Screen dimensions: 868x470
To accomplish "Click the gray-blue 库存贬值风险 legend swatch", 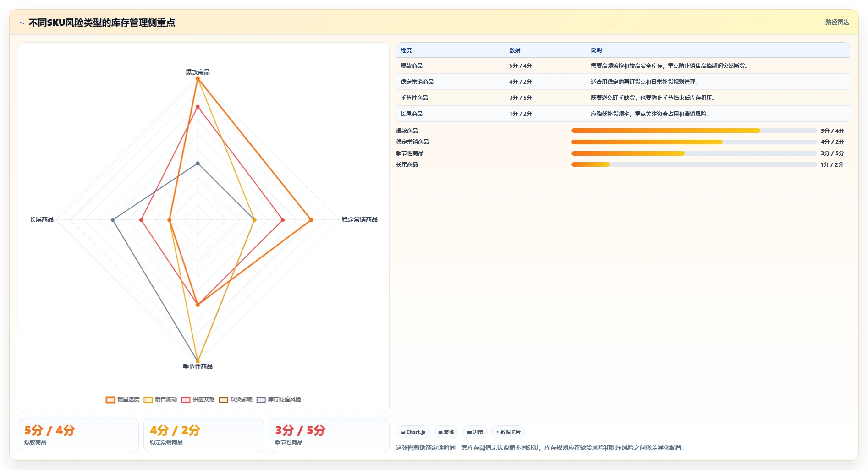I will [x=261, y=400].
